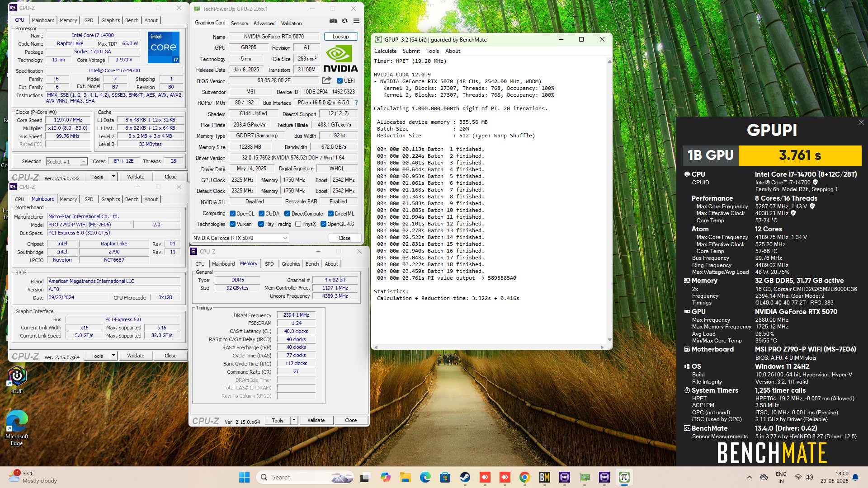Toggle the CUDA checkbox
This screenshot has width=868, height=488.
pos(261,214)
